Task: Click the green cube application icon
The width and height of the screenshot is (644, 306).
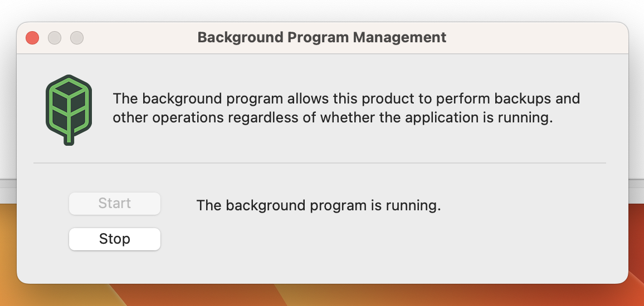Action: pos(69,110)
